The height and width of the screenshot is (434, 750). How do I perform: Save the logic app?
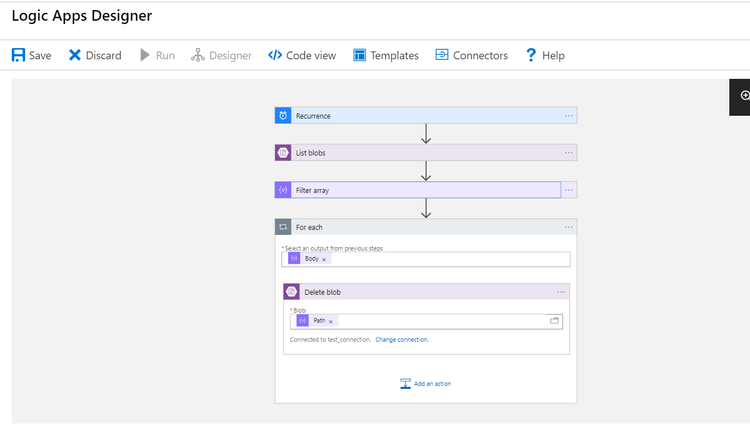click(x=31, y=56)
